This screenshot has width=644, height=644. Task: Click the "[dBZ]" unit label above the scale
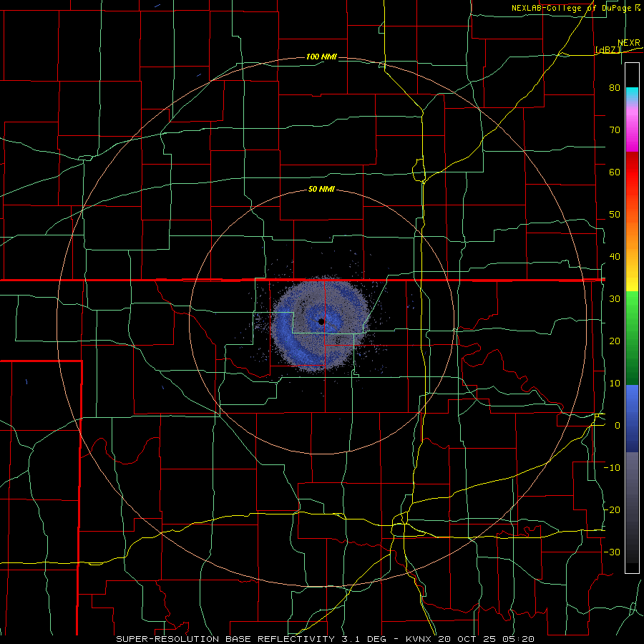tap(608, 49)
